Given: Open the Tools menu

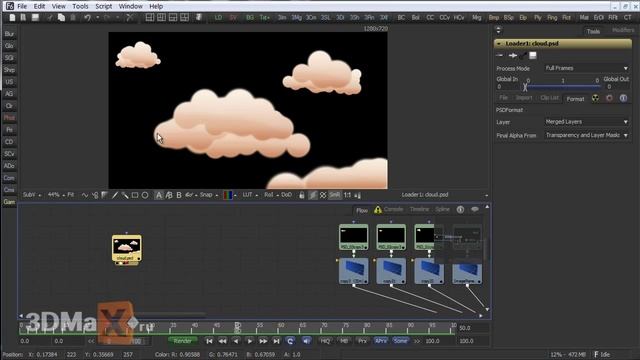Looking at the screenshot, I should pyautogui.click(x=80, y=6).
